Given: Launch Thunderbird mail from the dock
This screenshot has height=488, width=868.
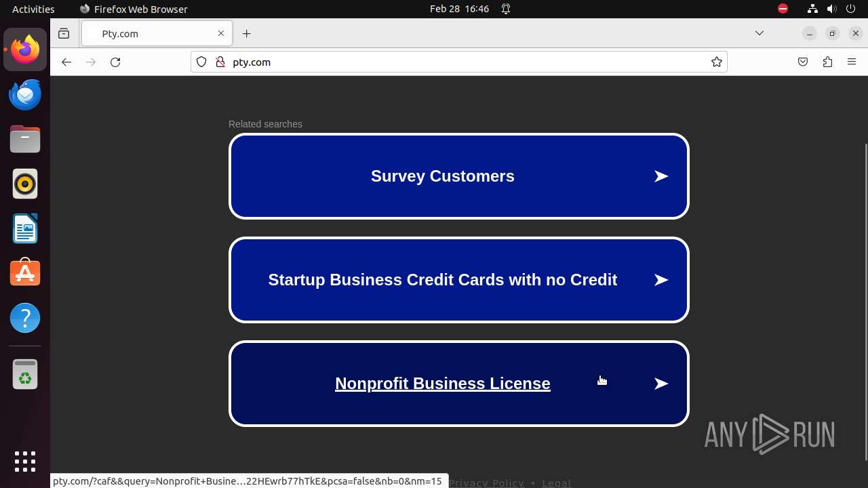Looking at the screenshot, I should 25,94.
